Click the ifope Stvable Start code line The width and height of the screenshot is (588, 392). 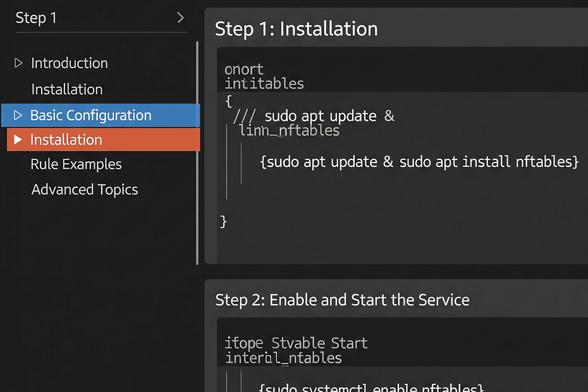pyautogui.click(x=296, y=343)
